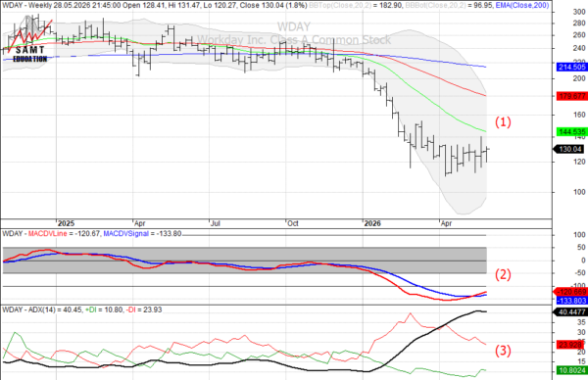588x380 pixels.
Task: Click the black 130.04 last price tag
Action: [x=569, y=149]
